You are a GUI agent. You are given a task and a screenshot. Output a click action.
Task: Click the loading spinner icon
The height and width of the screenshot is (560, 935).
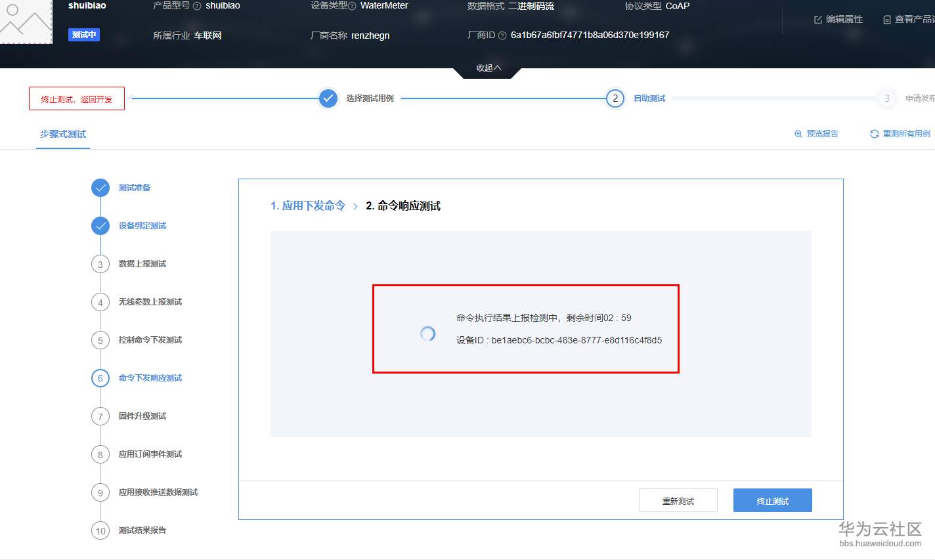pyautogui.click(x=427, y=334)
